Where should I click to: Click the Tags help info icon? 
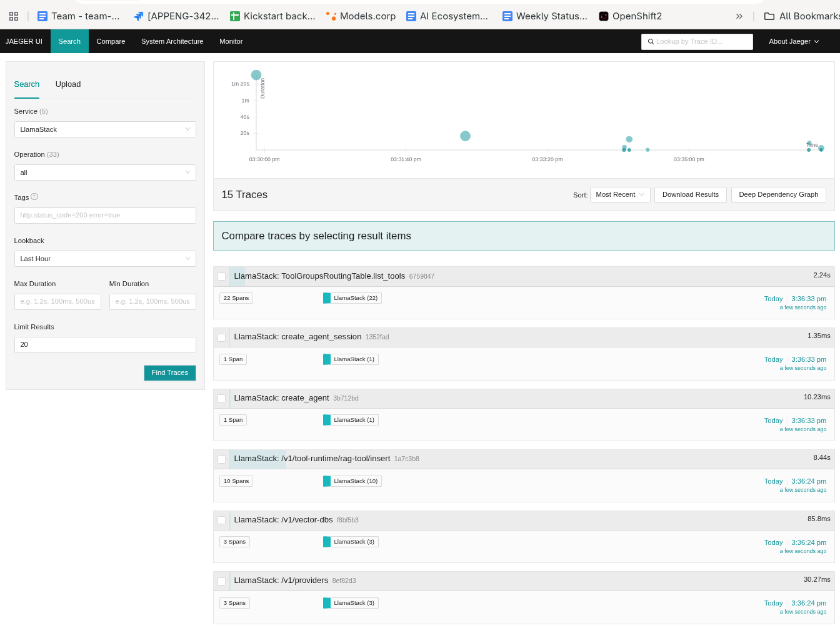pos(34,197)
